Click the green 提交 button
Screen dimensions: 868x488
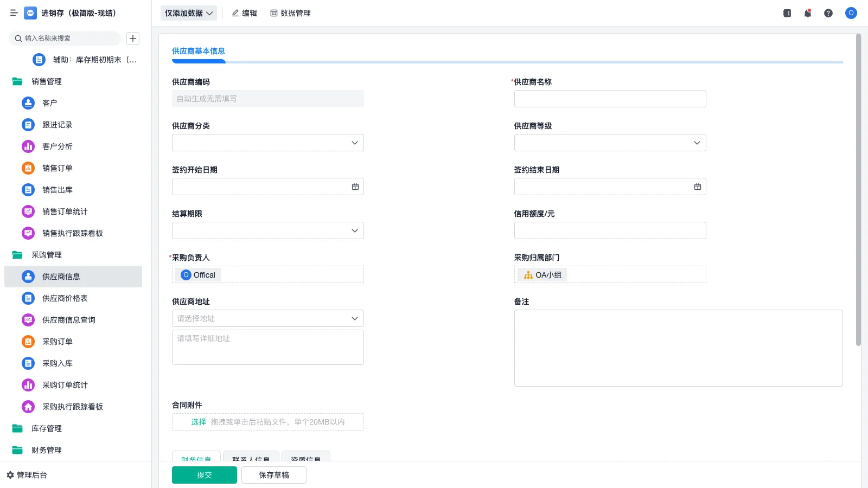pyautogui.click(x=205, y=475)
